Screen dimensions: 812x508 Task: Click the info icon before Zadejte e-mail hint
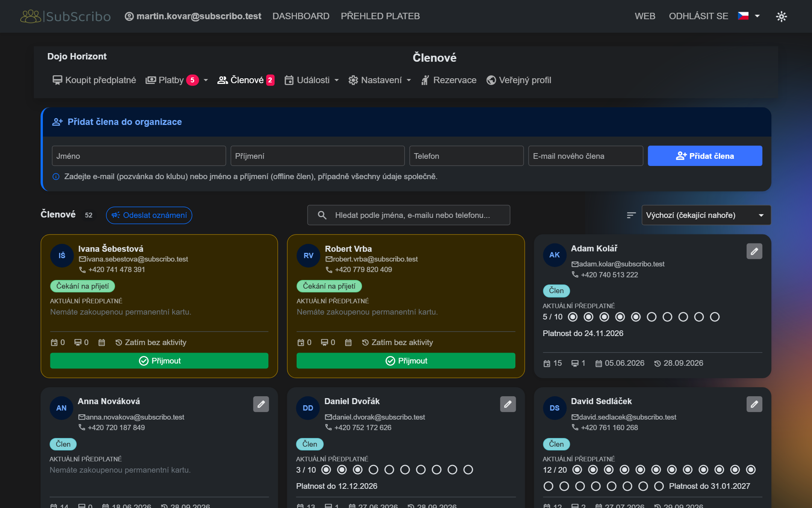pos(56,176)
